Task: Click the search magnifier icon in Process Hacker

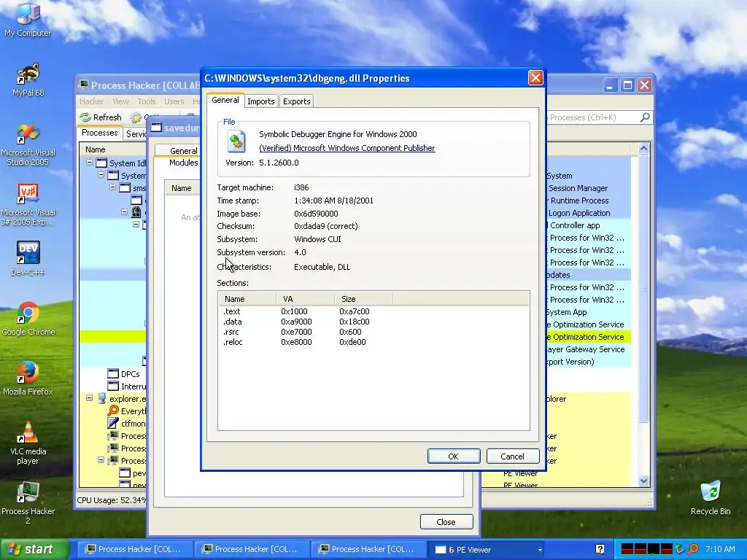Action: (645, 117)
